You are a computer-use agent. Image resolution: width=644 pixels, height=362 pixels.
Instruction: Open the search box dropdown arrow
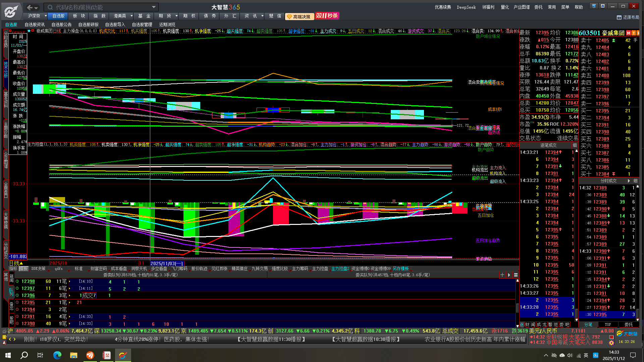pyautogui.click(x=154, y=7)
